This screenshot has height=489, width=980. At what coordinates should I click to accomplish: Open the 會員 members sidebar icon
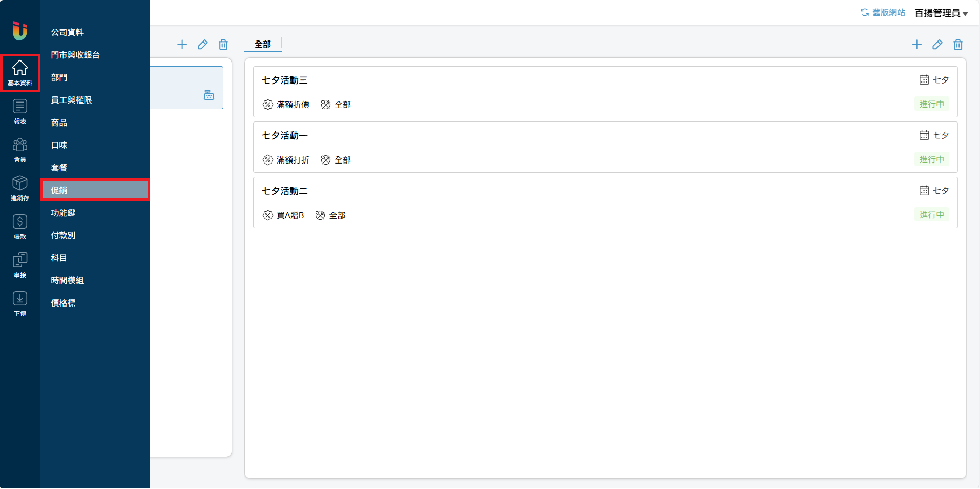(20, 150)
